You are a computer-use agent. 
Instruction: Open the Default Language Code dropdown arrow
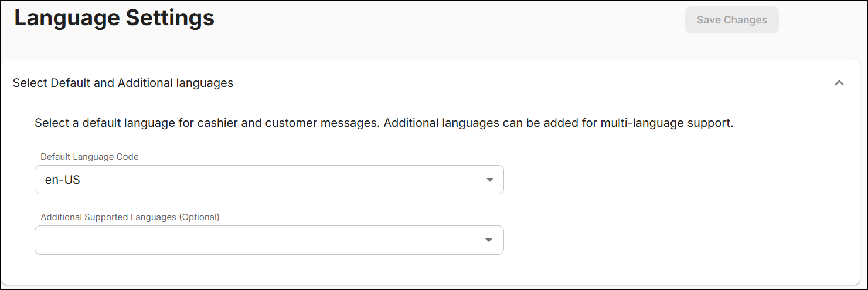[490, 180]
